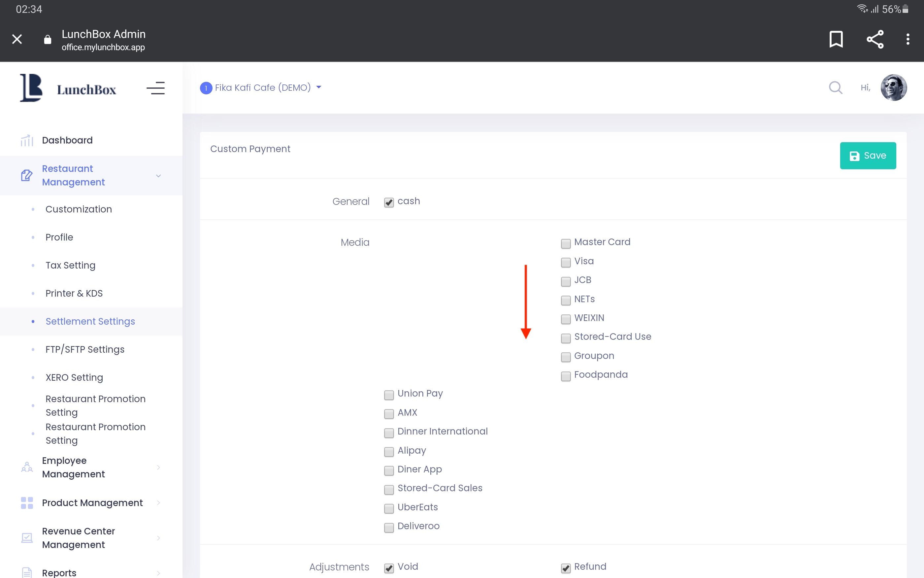
Task: Close the browser tab with X
Action: (x=17, y=39)
